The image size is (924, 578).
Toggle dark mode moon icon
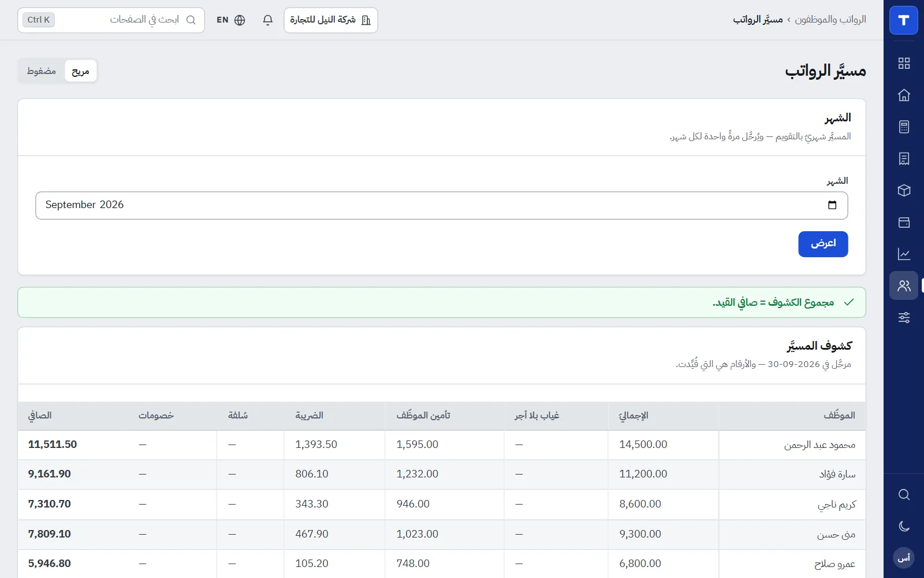904,526
